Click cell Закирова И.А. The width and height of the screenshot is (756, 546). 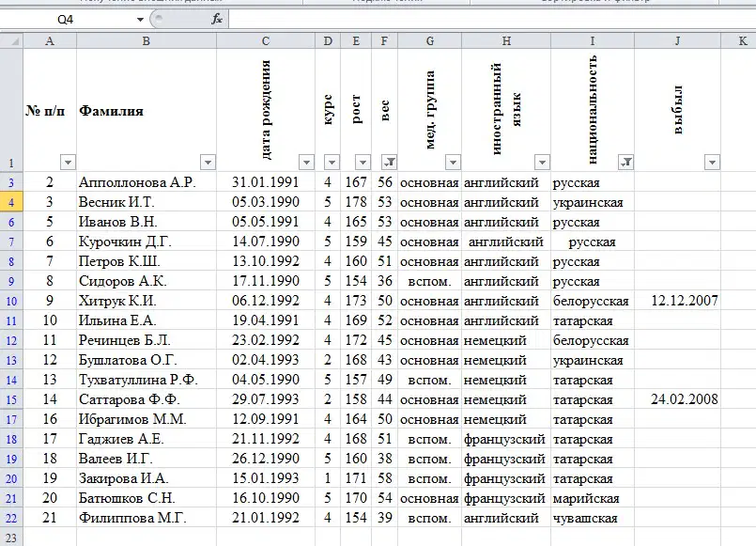(x=147, y=478)
